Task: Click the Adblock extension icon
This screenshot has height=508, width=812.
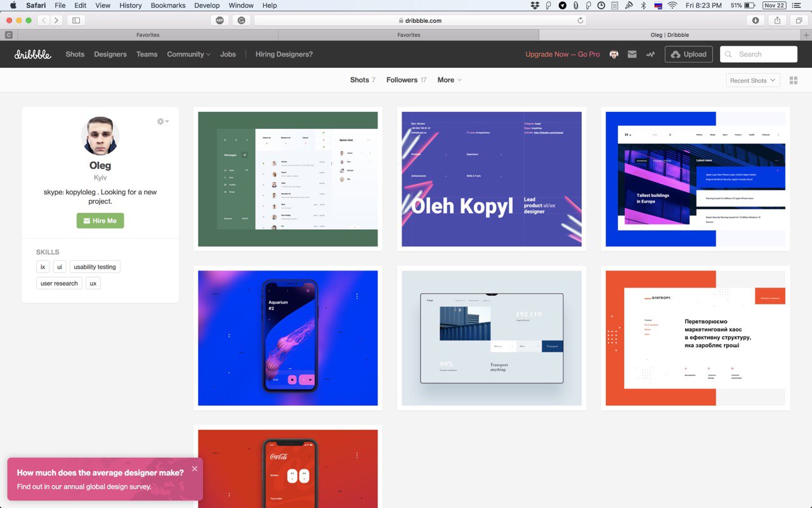Action: (220, 20)
